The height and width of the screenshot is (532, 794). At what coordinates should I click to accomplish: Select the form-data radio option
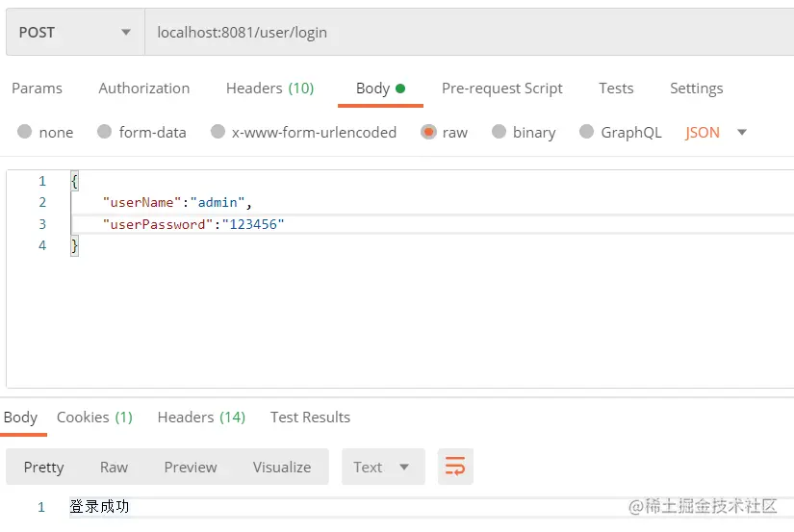tap(105, 133)
